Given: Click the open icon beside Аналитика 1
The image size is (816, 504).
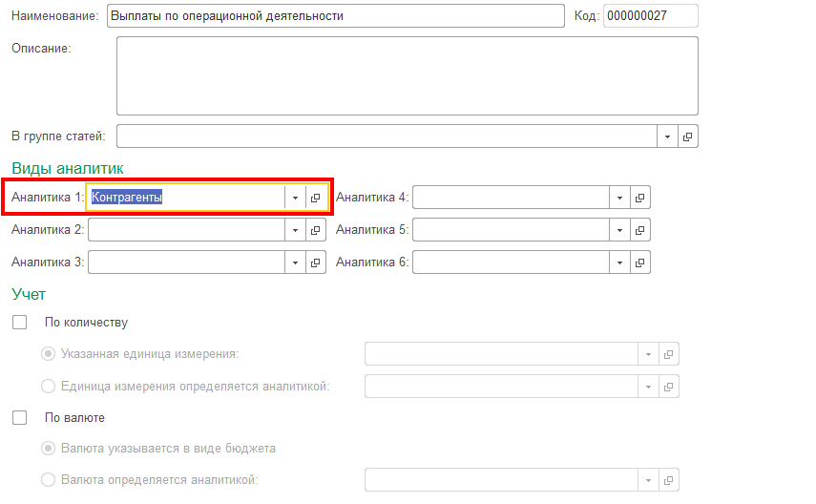Looking at the screenshot, I should pyautogui.click(x=315, y=198).
